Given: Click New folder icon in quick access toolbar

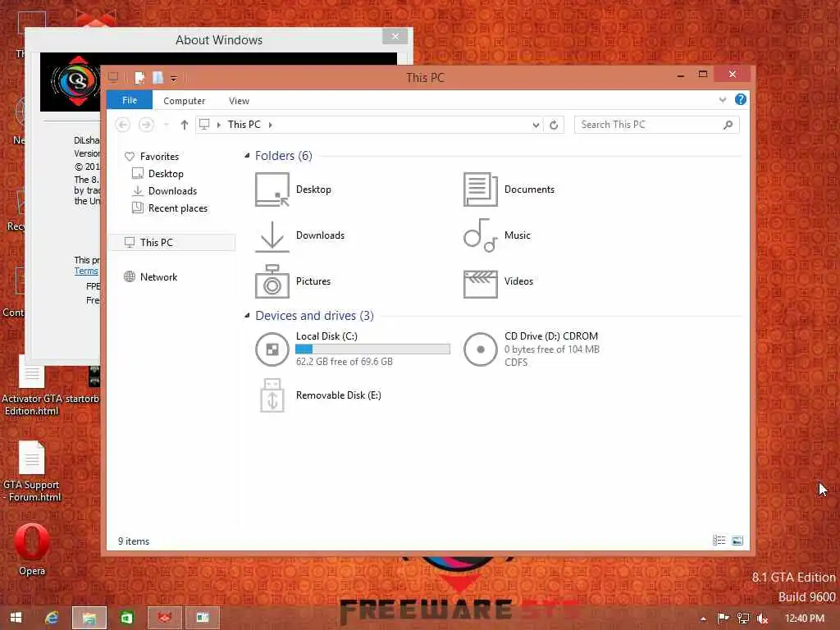Looking at the screenshot, I should pyautogui.click(x=158, y=78).
